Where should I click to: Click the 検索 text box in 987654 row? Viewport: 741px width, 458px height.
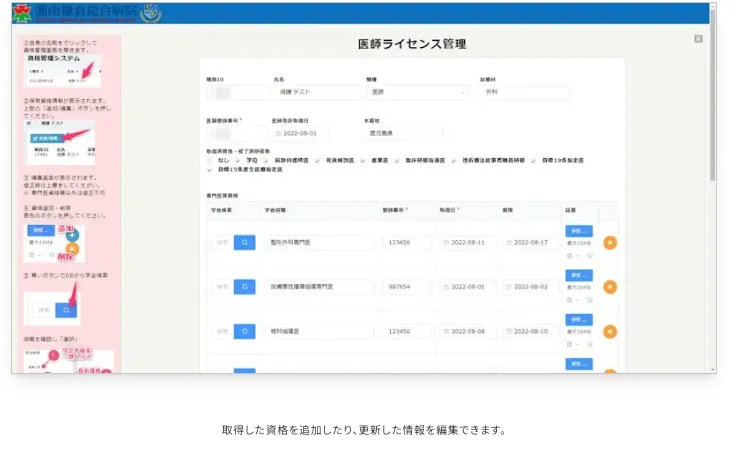223,287
